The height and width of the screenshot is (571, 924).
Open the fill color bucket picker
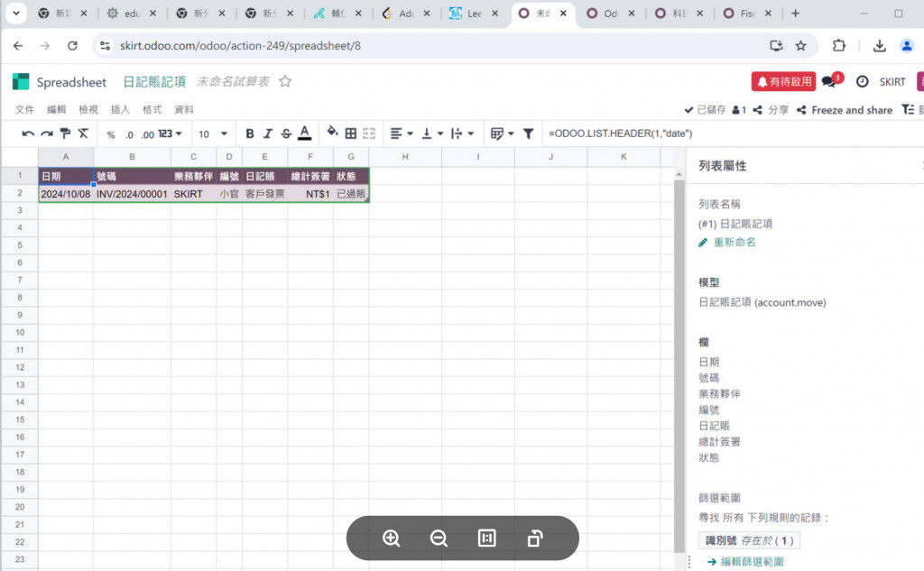pos(332,133)
